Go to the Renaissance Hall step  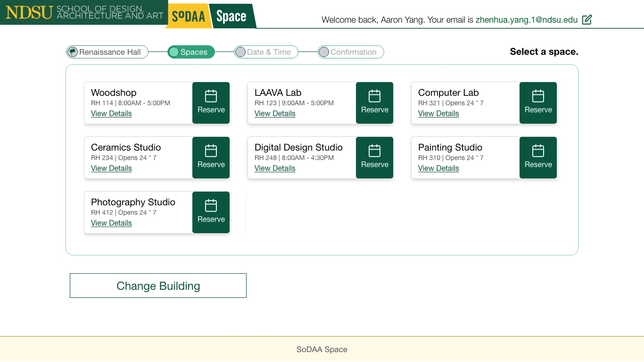pos(107,52)
